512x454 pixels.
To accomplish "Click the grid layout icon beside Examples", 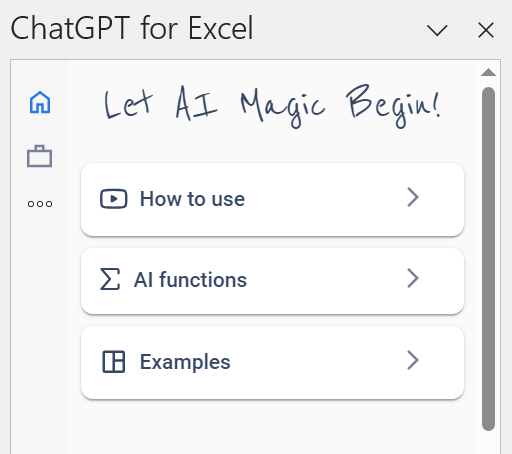I will tap(113, 362).
